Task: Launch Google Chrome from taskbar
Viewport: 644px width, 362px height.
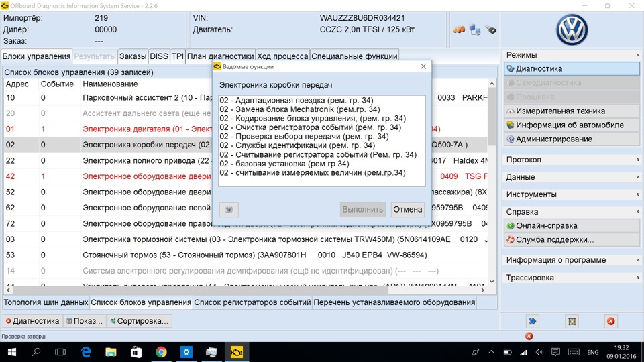Action: (x=161, y=352)
